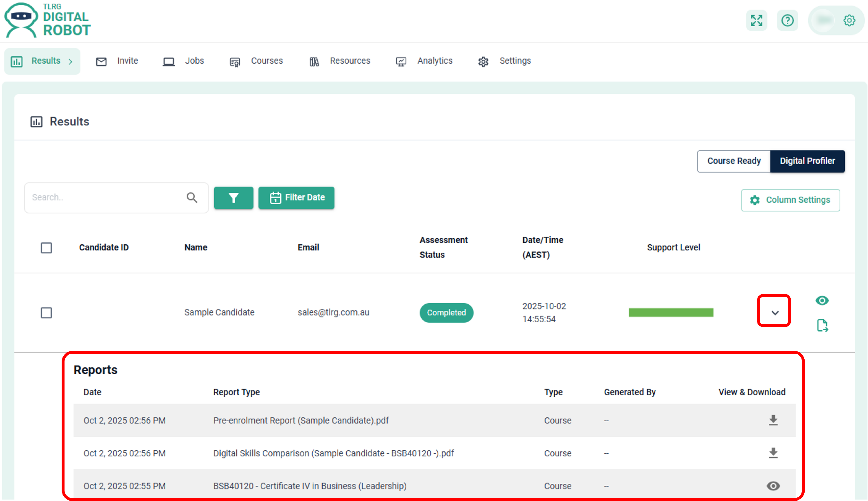Open the help question mark icon
This screenshot has height=501, width=868.
pos(787,20)
